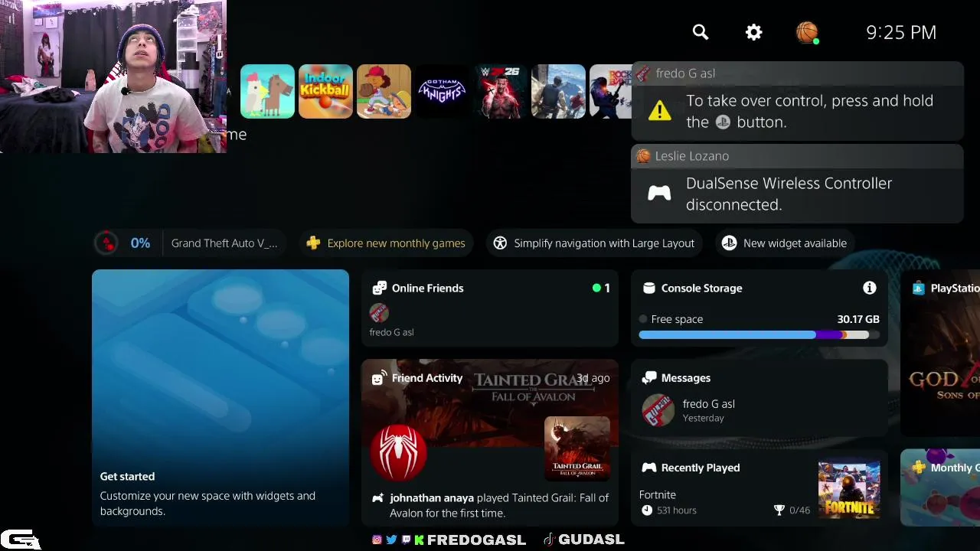Viewport: 980px width, 551px height.
Task: Click the accessibility figure icon
Action: tap(500, 243)
